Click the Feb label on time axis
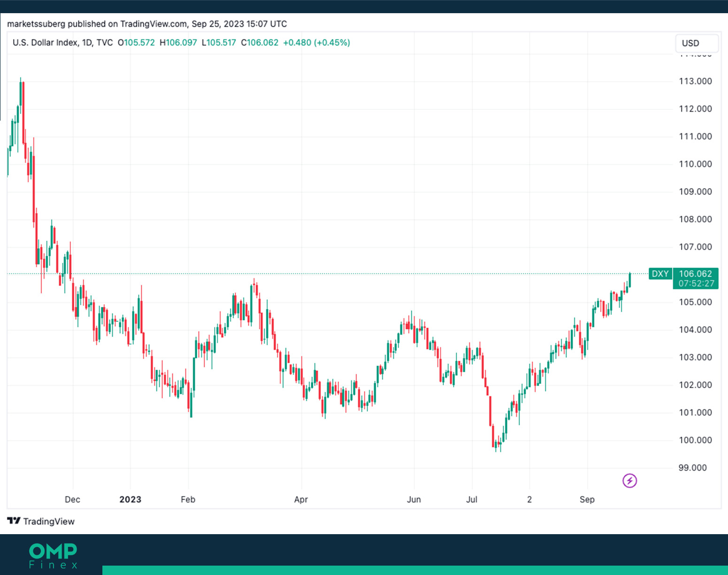Image resolution: width=728 pixels, height=575 pixels. coord(188,499)
